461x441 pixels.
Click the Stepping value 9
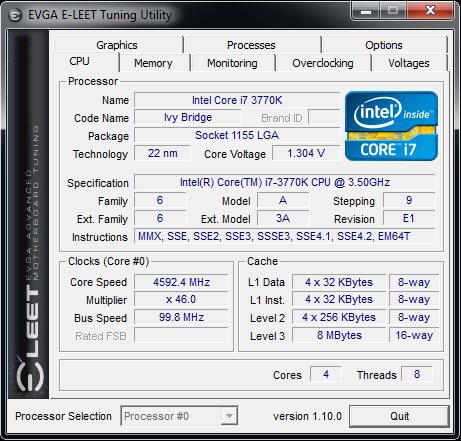[x=409, y=200]
